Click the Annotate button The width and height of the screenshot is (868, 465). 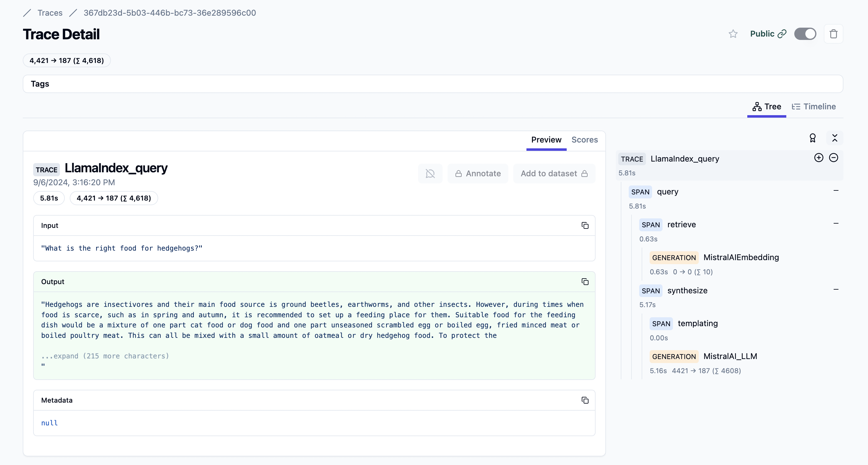(x=478, y=174)
